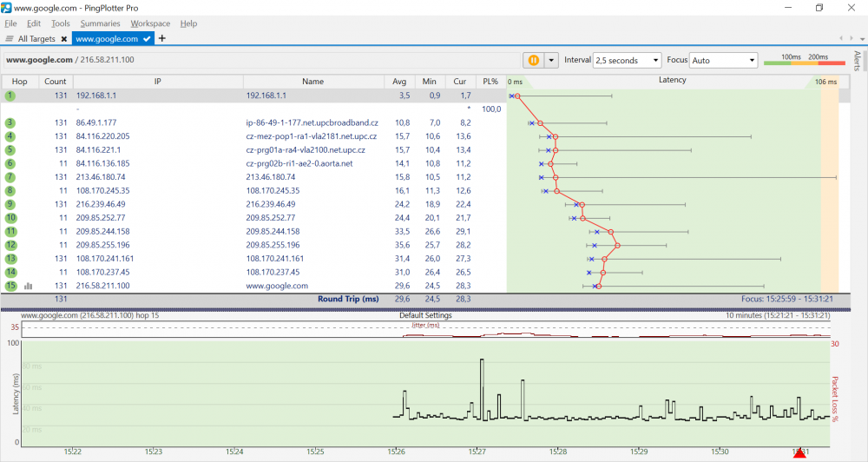The height and width of the screenshot is (462, 868).
Task: Open the Edit menu
Action: coord(34,23)
